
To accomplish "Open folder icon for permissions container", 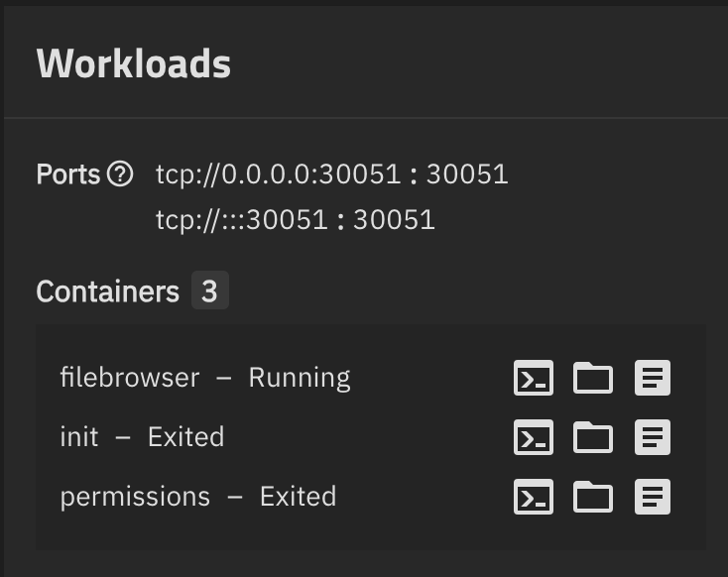I will coord(593,497).
